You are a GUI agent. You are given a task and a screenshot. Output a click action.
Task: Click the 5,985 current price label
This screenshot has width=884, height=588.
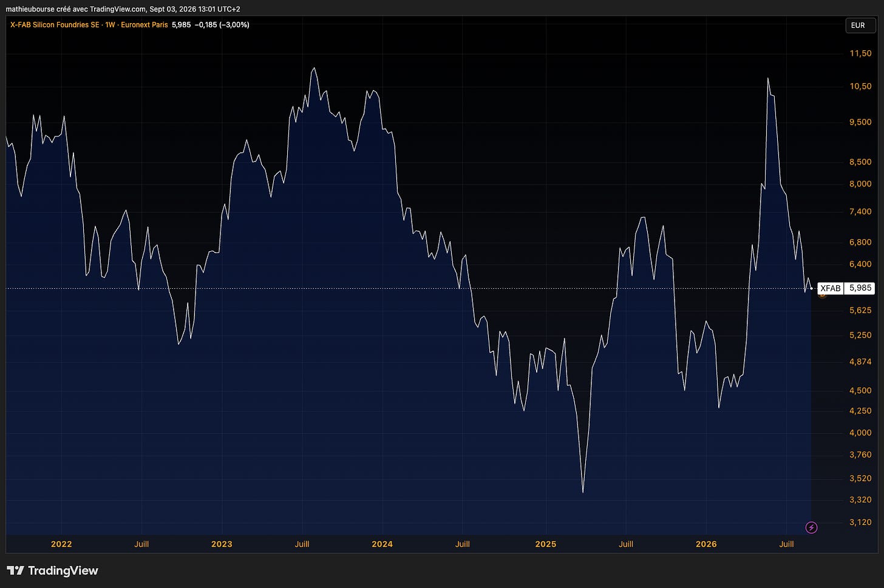point(860,288)
